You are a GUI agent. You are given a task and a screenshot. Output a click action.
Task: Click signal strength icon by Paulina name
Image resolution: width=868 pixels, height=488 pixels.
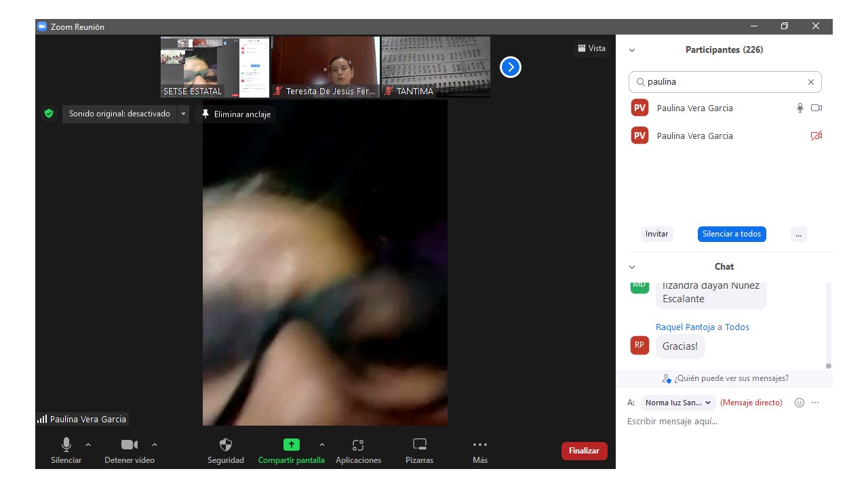(x=42, y=419)
